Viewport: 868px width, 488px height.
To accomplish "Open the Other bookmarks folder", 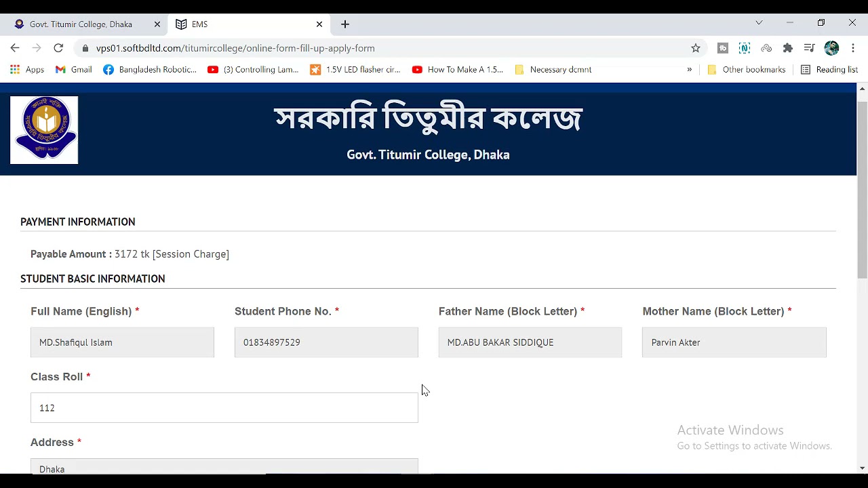I will click(746, 69).
